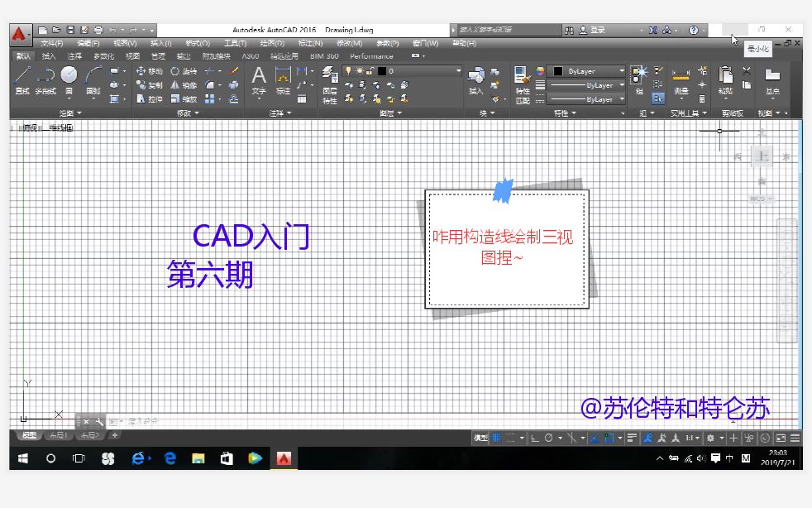Expand the 绘图 panel extra tools
The height and width of the screenshot is (508, 812).
(x=77, y=112)
